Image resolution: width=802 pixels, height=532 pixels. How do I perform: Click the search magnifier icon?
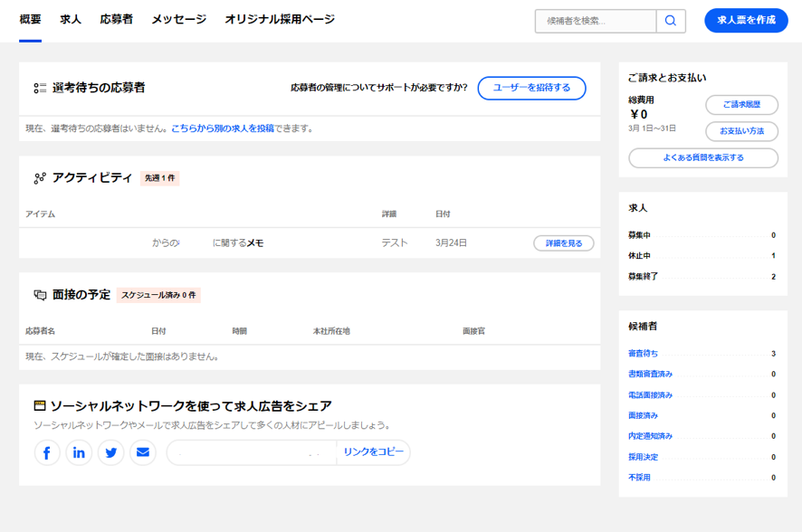coord(671,20)
